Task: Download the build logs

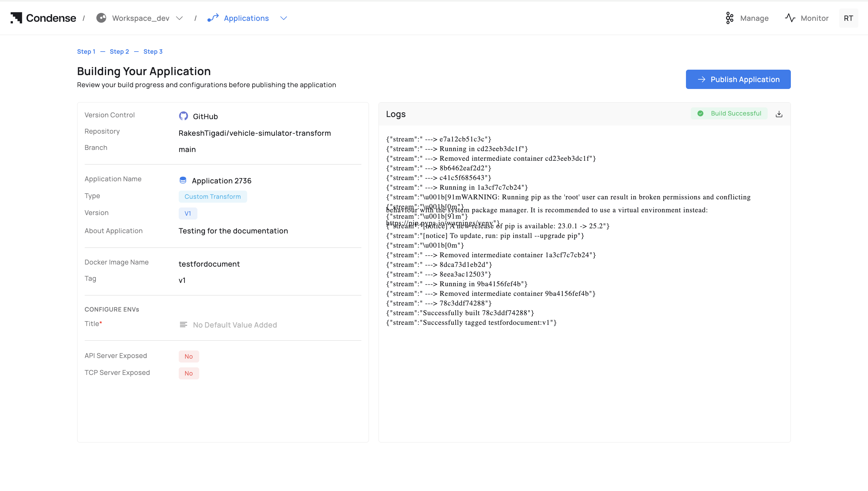Action: [779, 114]
